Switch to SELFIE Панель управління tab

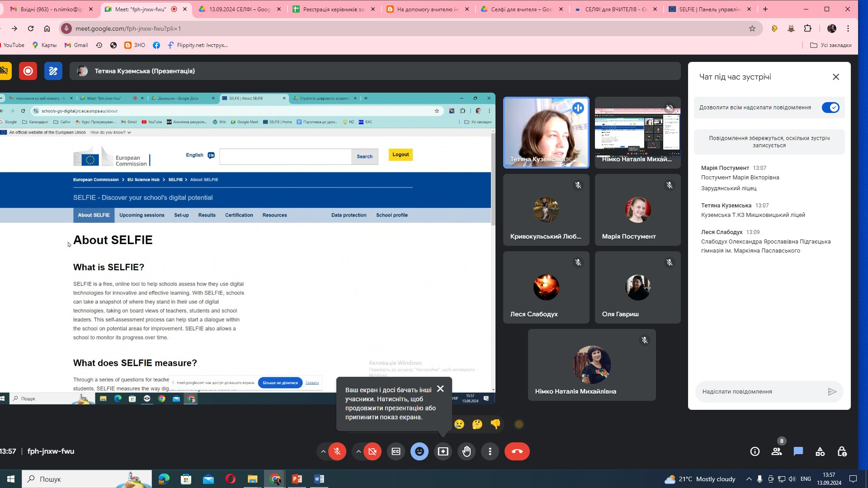coord(709,9)
